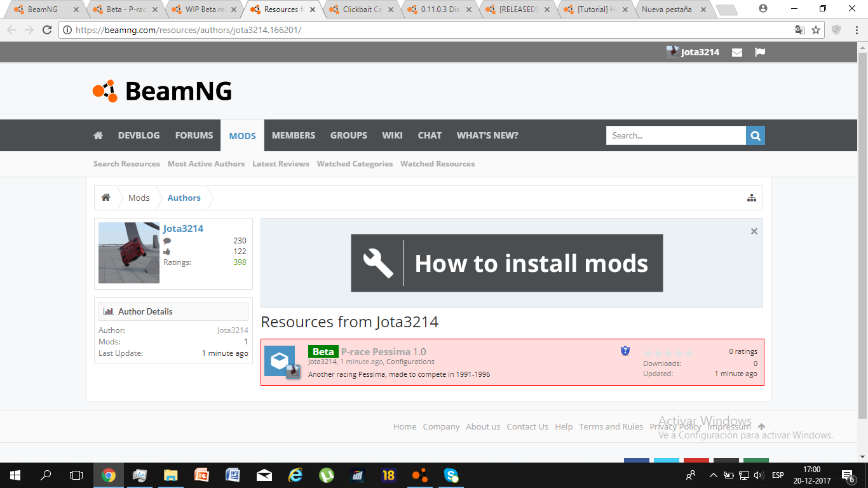Viewport: 868px width, 488px height.
Task: Open the alerts flag icon in header
Action: tap(760, 52)
